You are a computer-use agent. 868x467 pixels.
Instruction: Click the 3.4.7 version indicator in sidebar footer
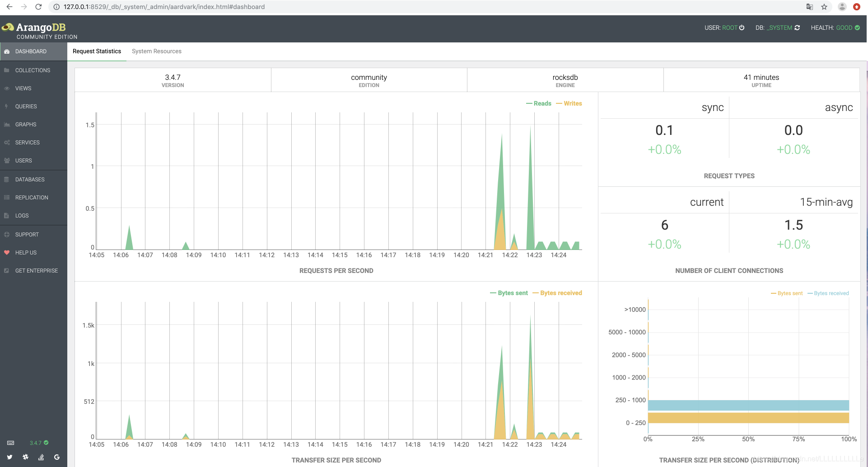(x=39, y=443)
